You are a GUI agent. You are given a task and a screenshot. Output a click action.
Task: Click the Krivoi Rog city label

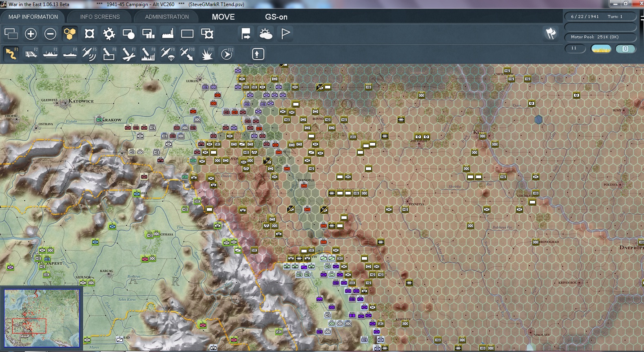click(568, 282)
